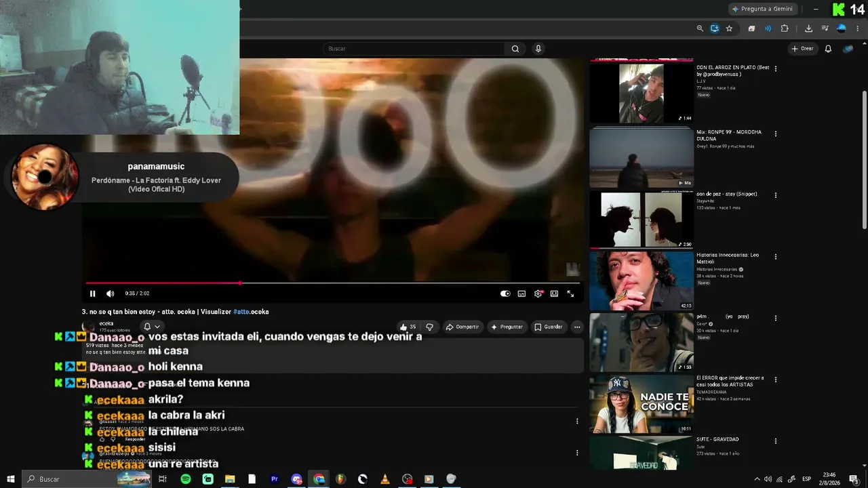868x488 pixels.
Task: Open the Windows Start menu
Action: pos(11,479)
